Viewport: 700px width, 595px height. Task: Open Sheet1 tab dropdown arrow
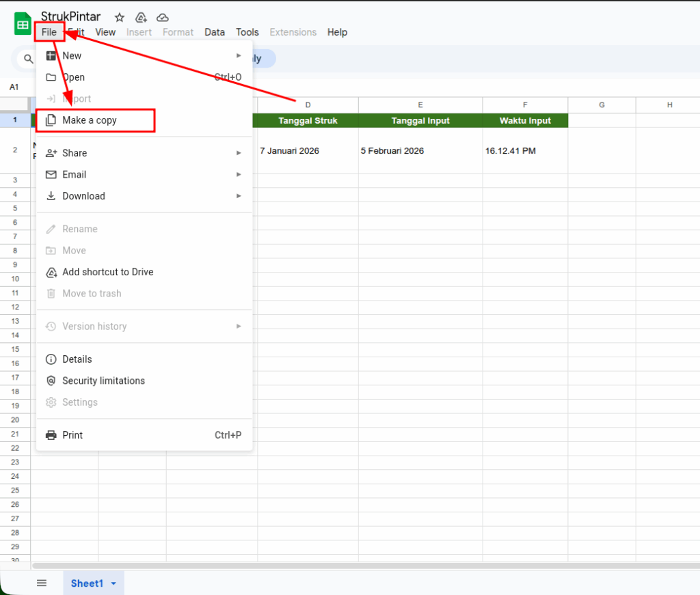click(x=113, y=583)
